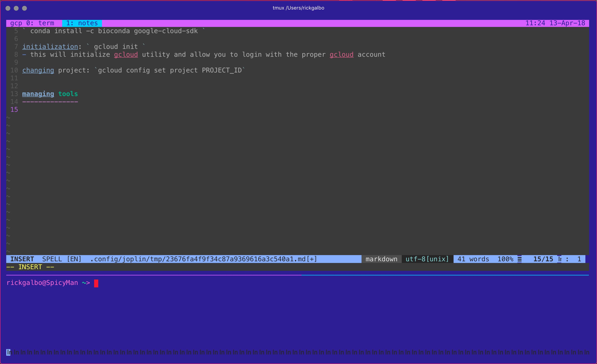The image size is (597, 364).
Task: Click the utf-8[unix] encoding indicator
Action: (x=427, y=259)
